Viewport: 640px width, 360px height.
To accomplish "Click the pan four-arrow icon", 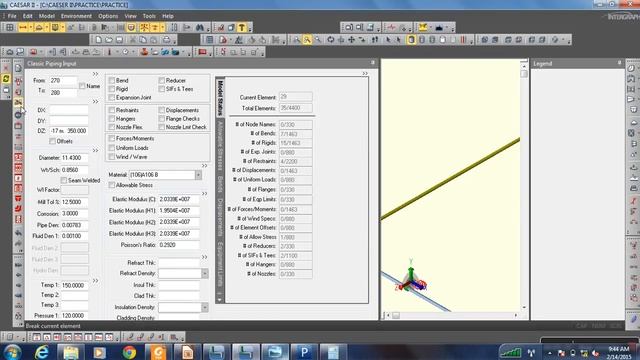I will point(351,40).
